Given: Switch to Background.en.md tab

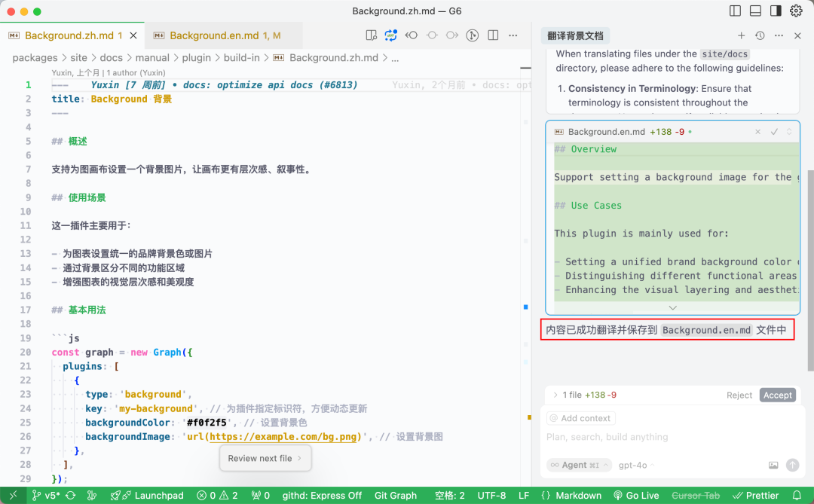Looking at the screenshot, I should tap(215, 35).
